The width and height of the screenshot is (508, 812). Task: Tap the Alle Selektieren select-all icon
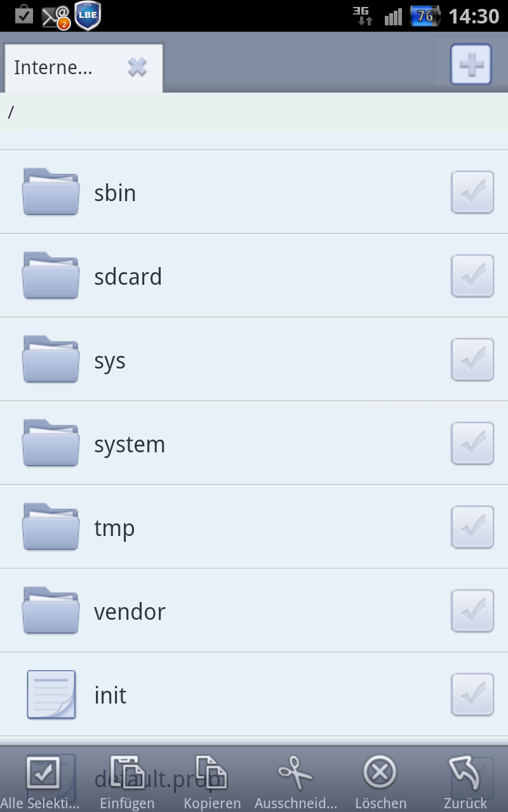pyautogui.click(x=43, y=773)
